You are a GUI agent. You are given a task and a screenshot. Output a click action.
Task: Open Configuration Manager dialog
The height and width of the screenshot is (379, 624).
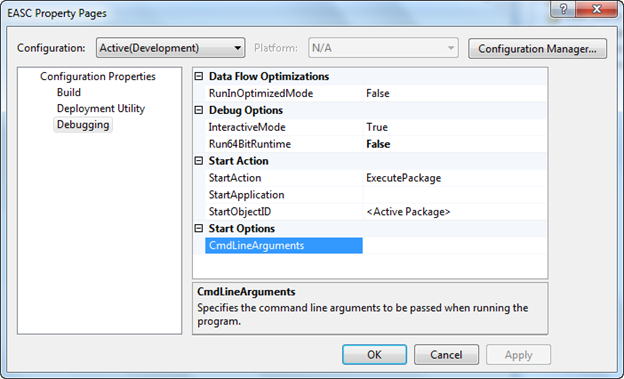pyautogui.click(x=537, y=49)
